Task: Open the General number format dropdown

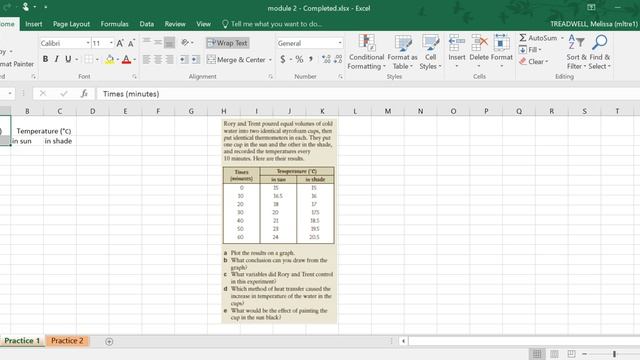Action: 340,43
